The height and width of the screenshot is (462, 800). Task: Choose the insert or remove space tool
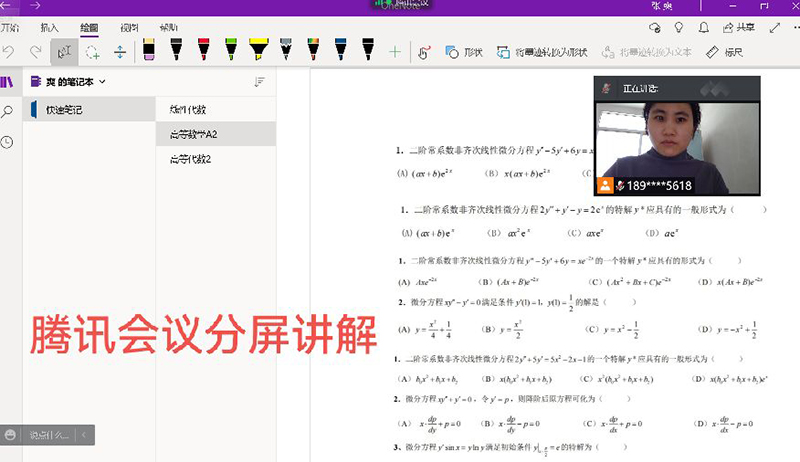120,52
